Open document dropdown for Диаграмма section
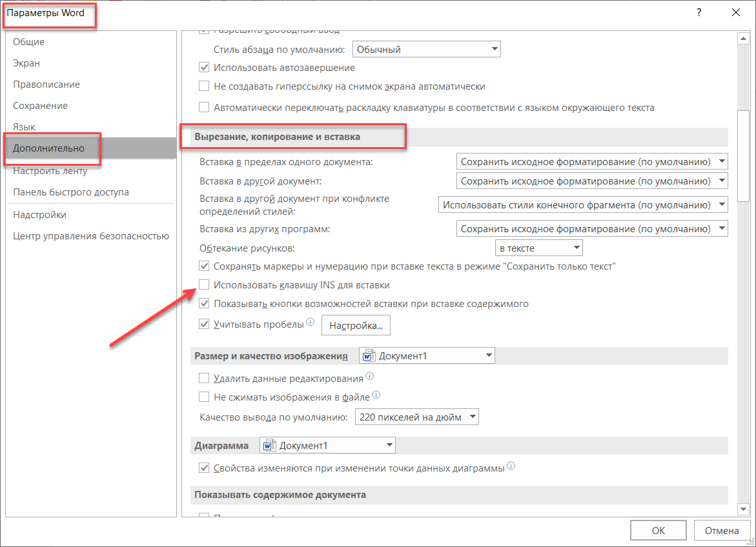The image size is (756, 547). coord(327,445)
